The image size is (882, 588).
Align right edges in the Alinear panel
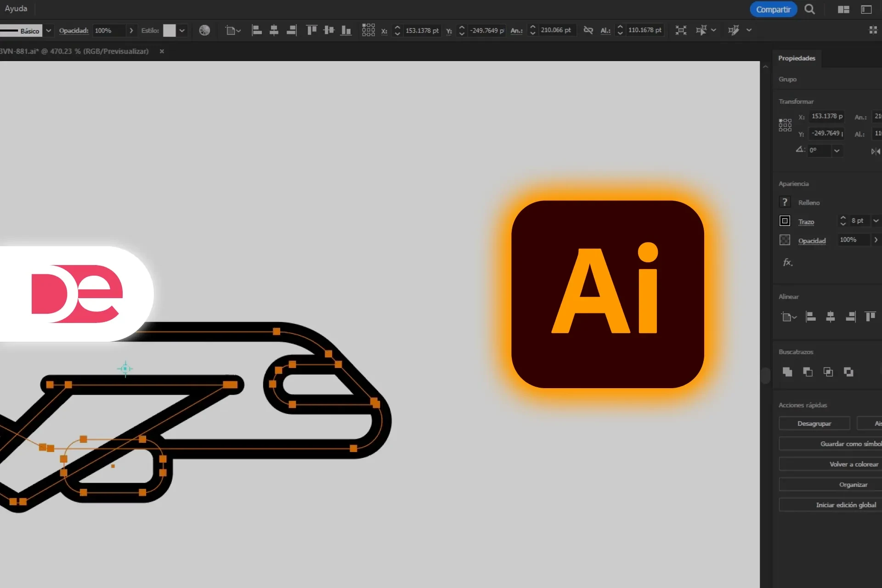point(851,317)
